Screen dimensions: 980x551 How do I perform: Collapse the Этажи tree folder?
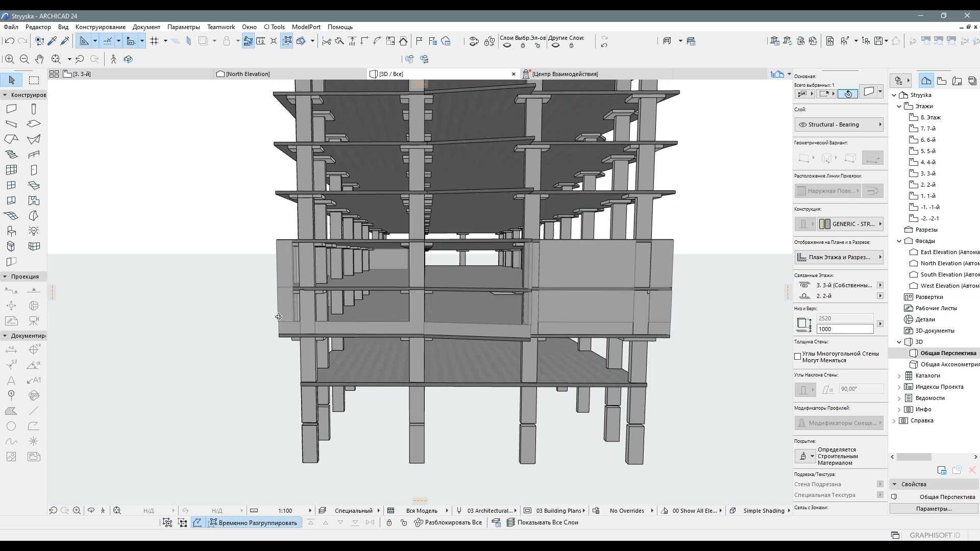point(899,106)
